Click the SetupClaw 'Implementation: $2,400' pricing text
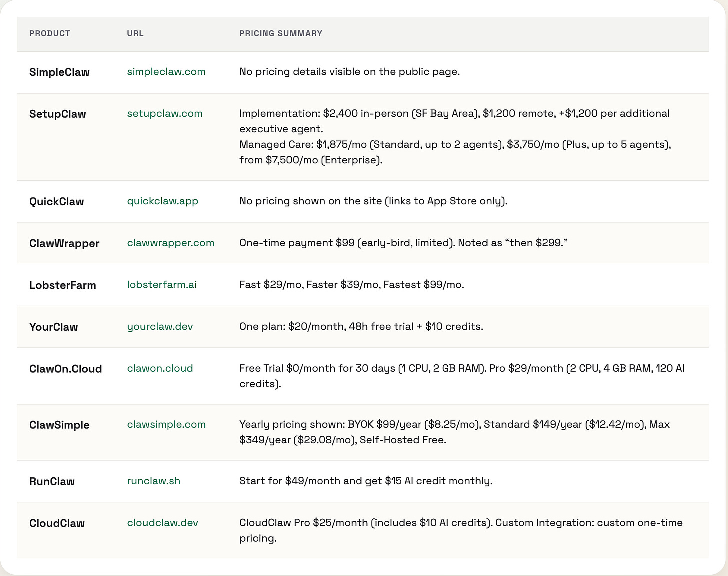 (x=455, y=137)
